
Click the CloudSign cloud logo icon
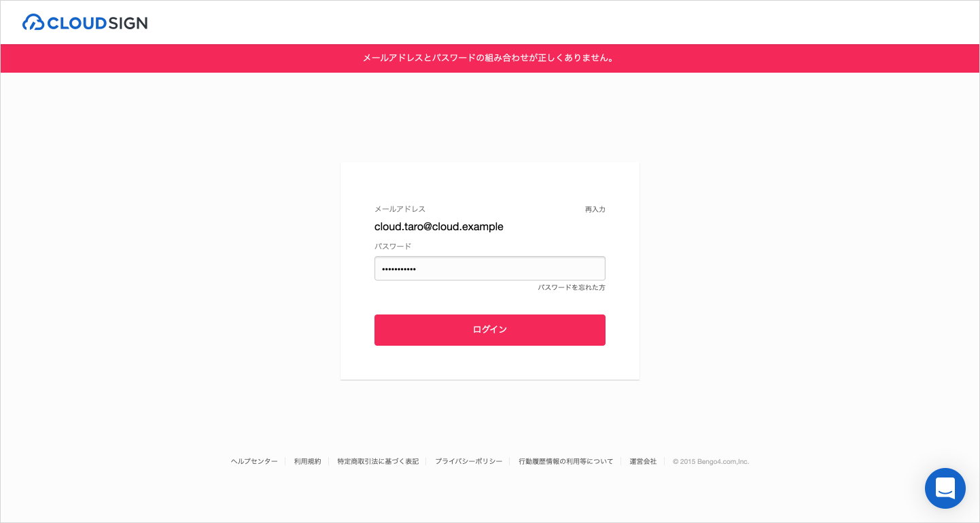[x=33, y=22]
